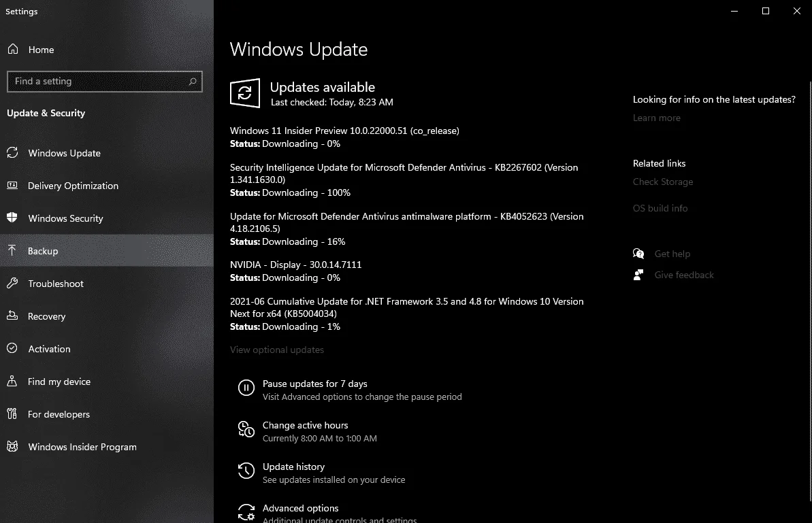The image size is (812, 523).
Task: Close the Settings window
Action: coord(796,11)
